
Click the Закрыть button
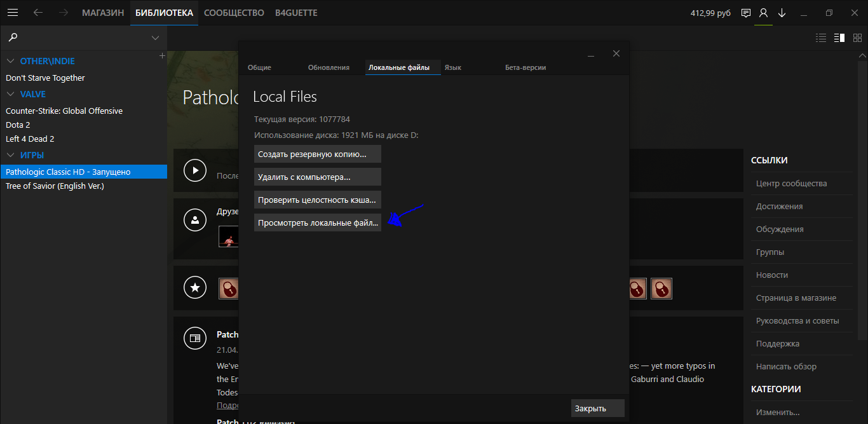coord(598,408)
